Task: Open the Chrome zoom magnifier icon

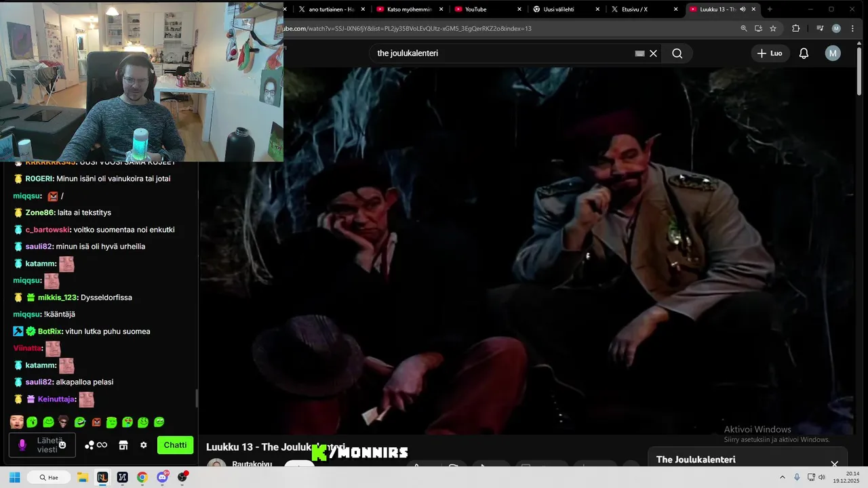Action: click(744, 28)
